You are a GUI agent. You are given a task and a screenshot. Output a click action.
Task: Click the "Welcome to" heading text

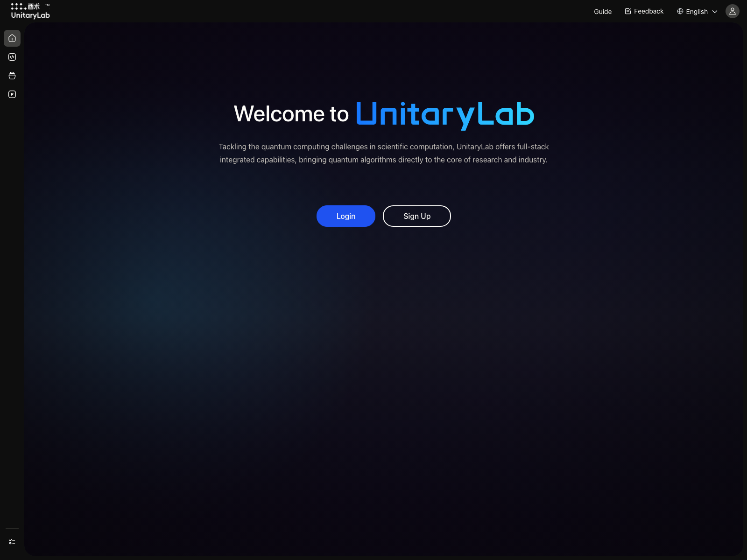[x=291, y=114]
